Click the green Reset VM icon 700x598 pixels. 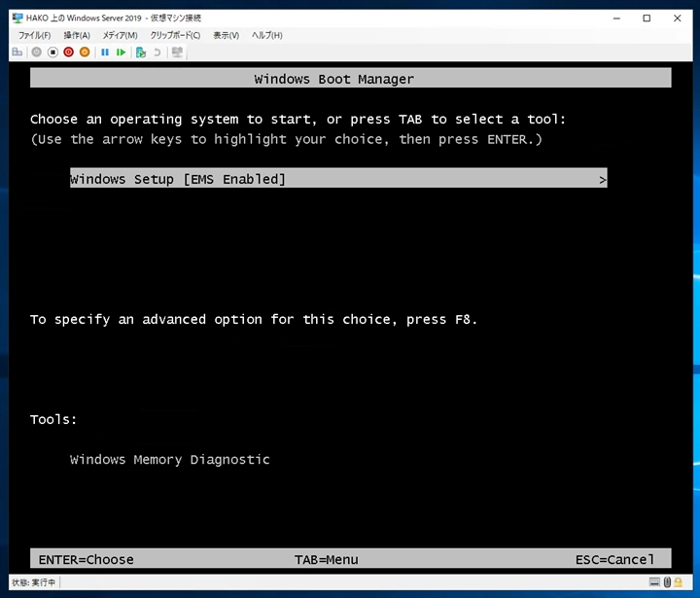tap(121, 53)
